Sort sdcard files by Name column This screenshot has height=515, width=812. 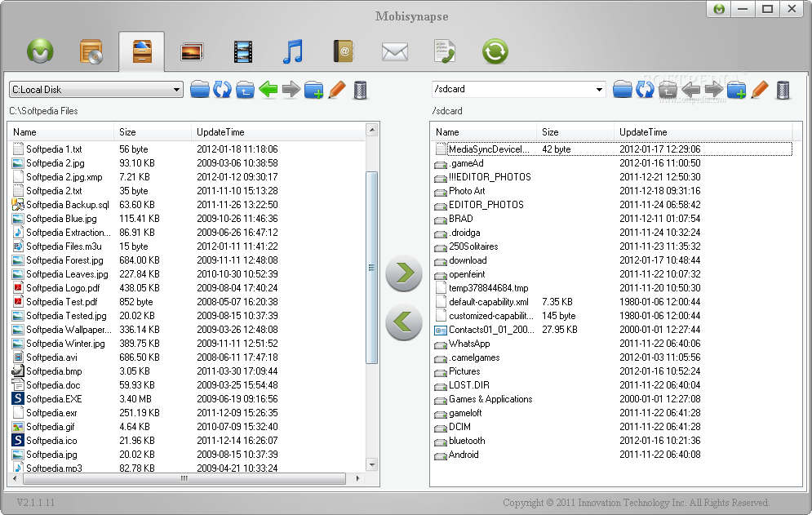coord(484,132)
